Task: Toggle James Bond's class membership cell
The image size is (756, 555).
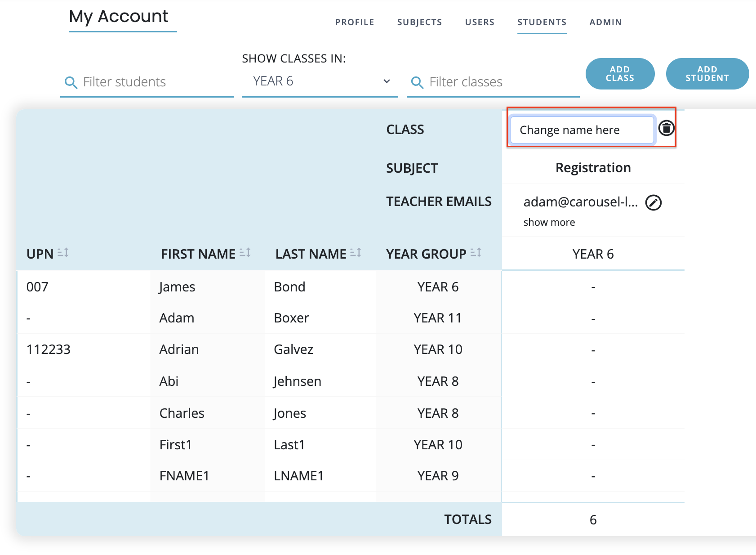Action: pos(593,287)
